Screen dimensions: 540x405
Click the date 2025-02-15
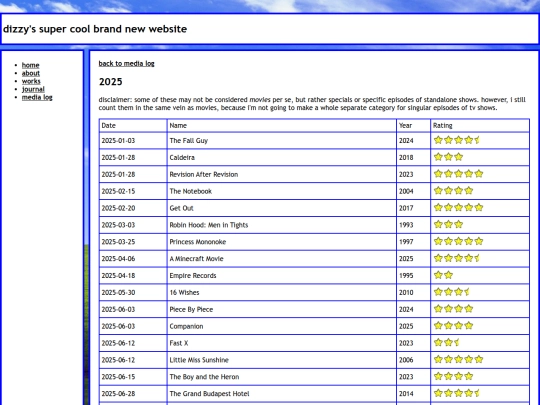[x=118, y=191]
